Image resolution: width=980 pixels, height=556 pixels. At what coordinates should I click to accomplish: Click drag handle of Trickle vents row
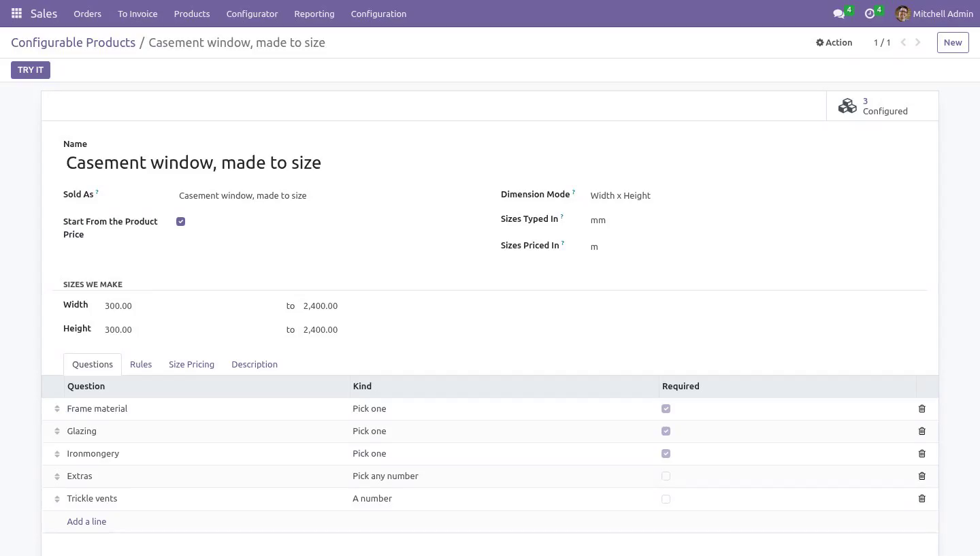coord(57,499)
